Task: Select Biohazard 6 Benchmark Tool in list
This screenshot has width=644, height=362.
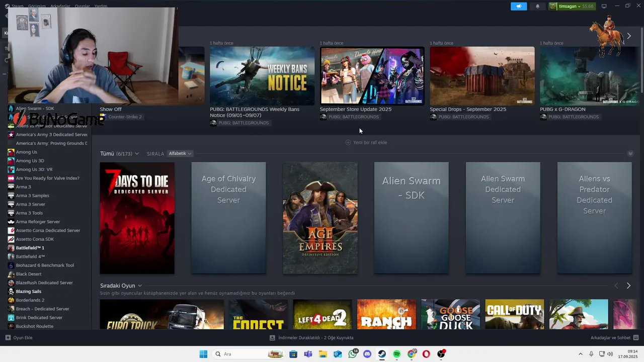Action: pos(45,265)
